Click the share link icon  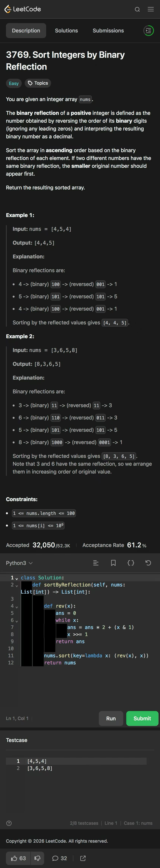83,858
